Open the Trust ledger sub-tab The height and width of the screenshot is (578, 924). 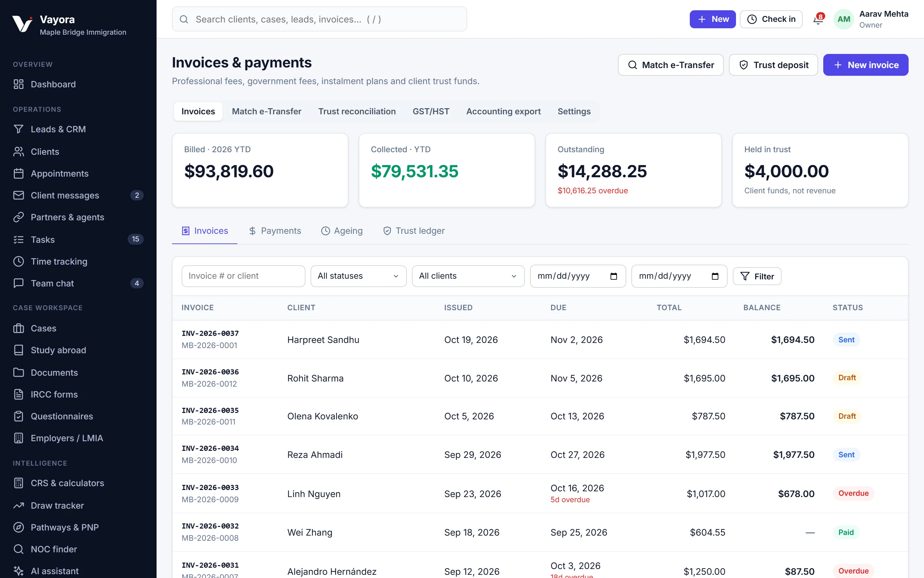tap(414, 231)
